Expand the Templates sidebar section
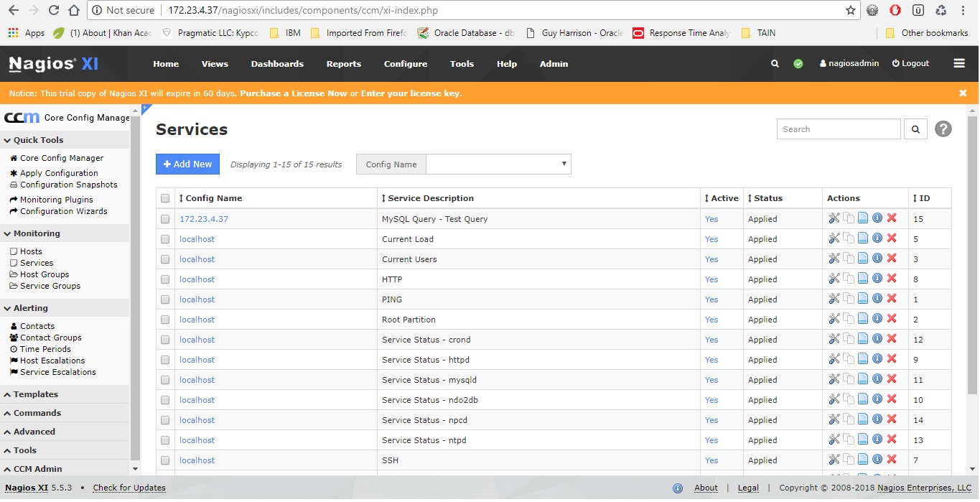 click(x=65, y=394)
